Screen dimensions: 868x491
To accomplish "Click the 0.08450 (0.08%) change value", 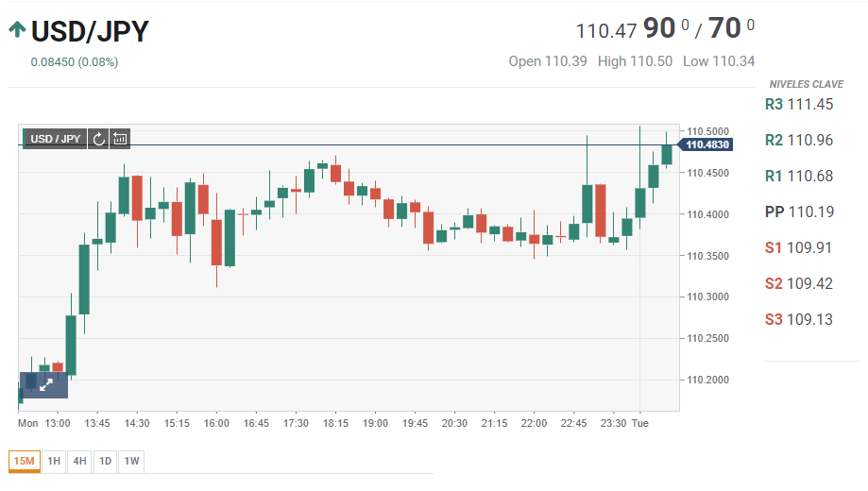I will (75, 62).
